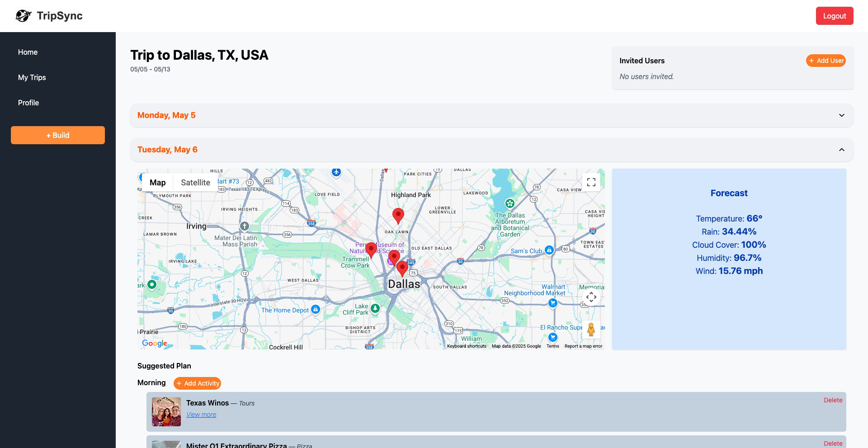Click the Mater Dei Latin Mass Parish marker

click(245, 226)
